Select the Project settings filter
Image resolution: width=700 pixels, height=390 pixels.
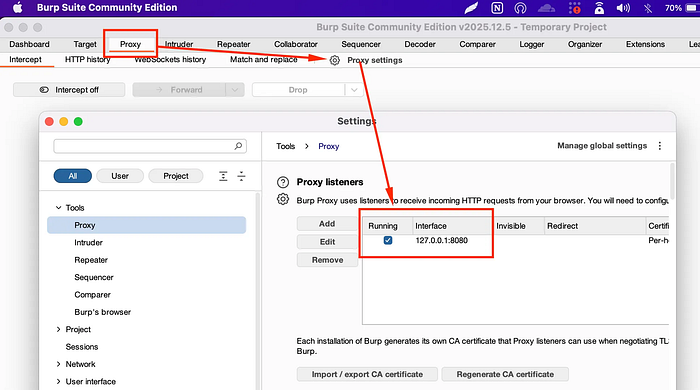pos(176,176)
